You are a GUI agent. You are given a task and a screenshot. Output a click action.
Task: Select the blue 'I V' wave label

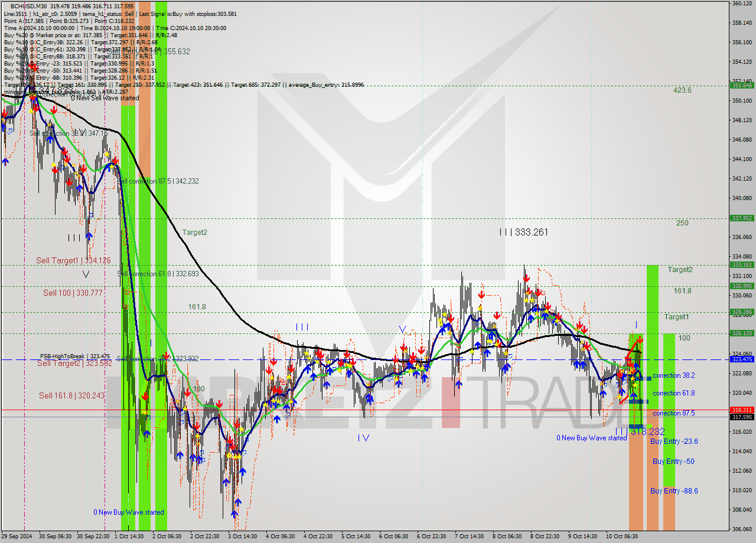point(363,438)
